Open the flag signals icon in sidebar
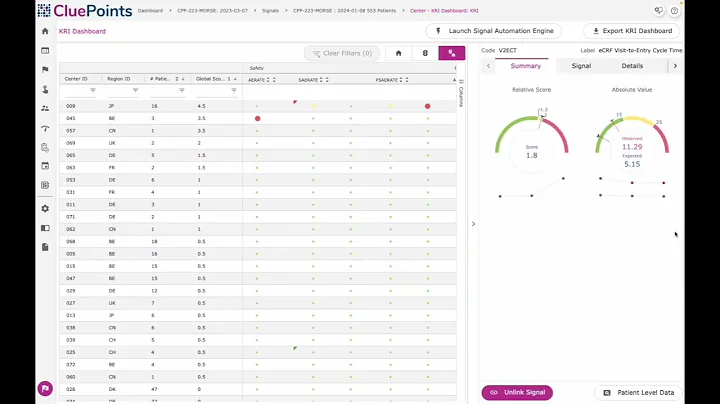The height and width of the screenshot is (404, 720). coord(45,70)
